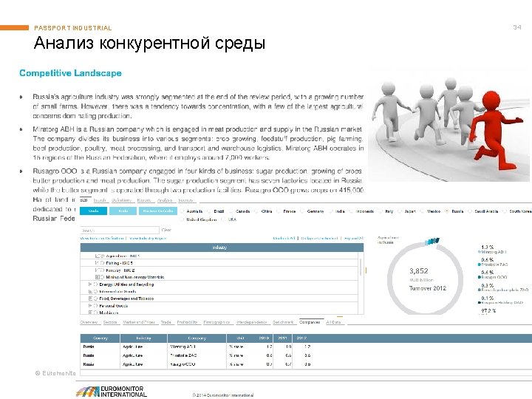Viewport: 532px width, 399px height.
Task: Click the Restore Defaults button
Action: [x=158, y=211]
